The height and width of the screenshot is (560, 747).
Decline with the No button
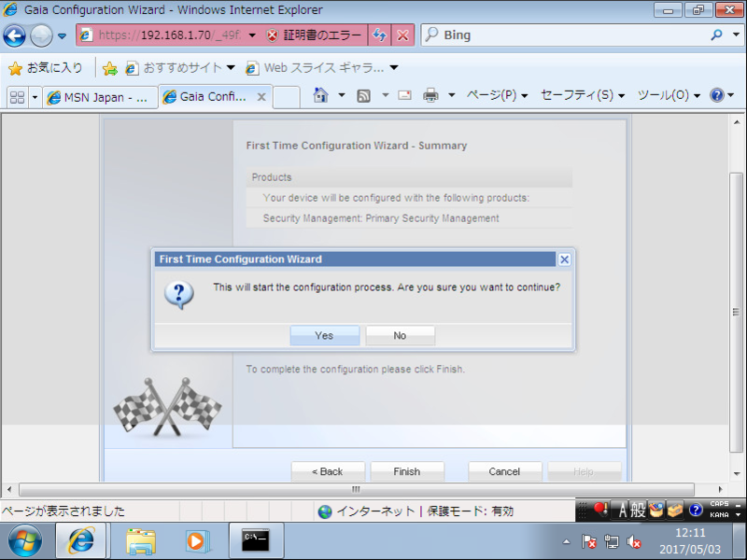point(400,336)
